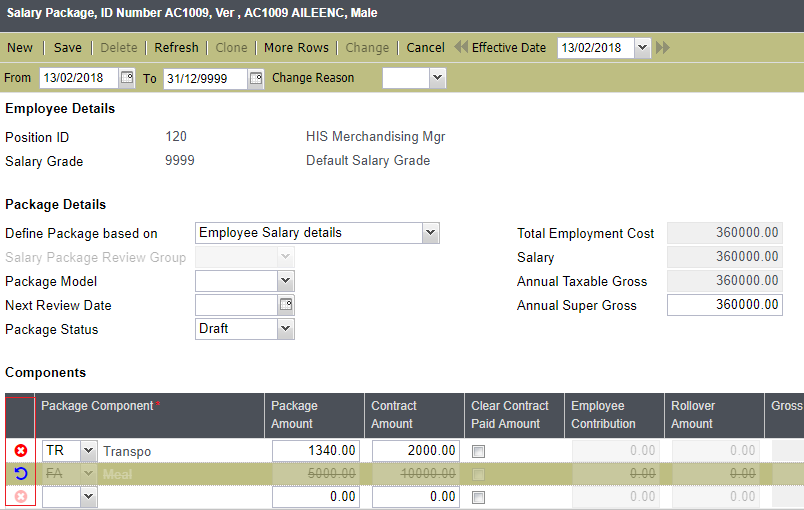Click the blue undo icon on Meal row
The width and height of the screenshot is (804, 510).
21,473
